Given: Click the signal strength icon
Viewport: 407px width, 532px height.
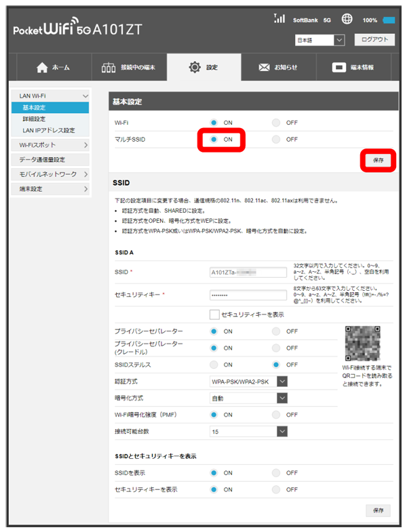Looking at the screenshot, I should pyautogui.click(x=279, y=20).
